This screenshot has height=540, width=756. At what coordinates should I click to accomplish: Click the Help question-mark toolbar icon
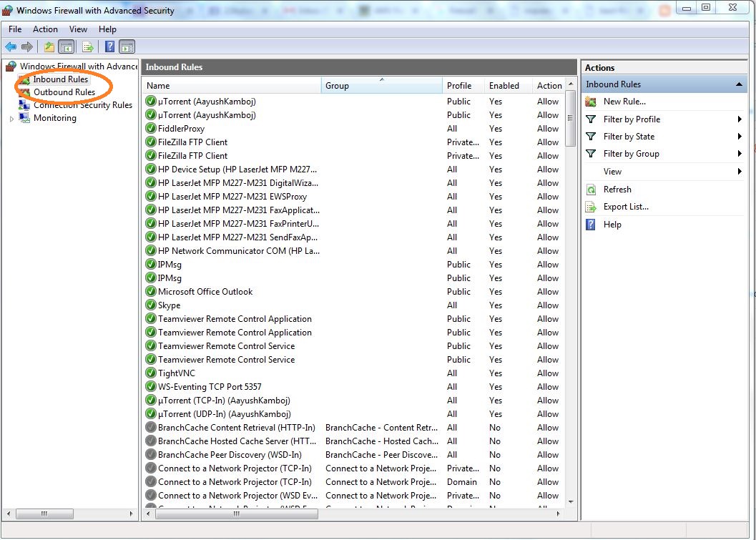tap(108, 46)
